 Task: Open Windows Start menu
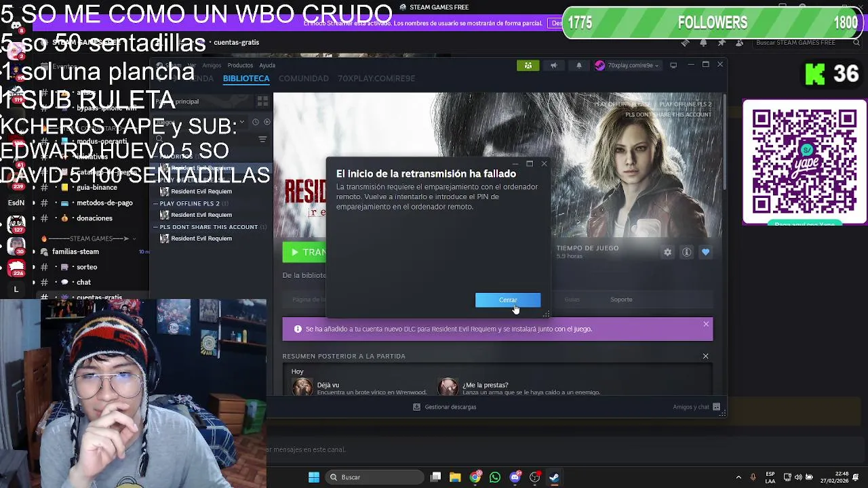tap(314, 477)
